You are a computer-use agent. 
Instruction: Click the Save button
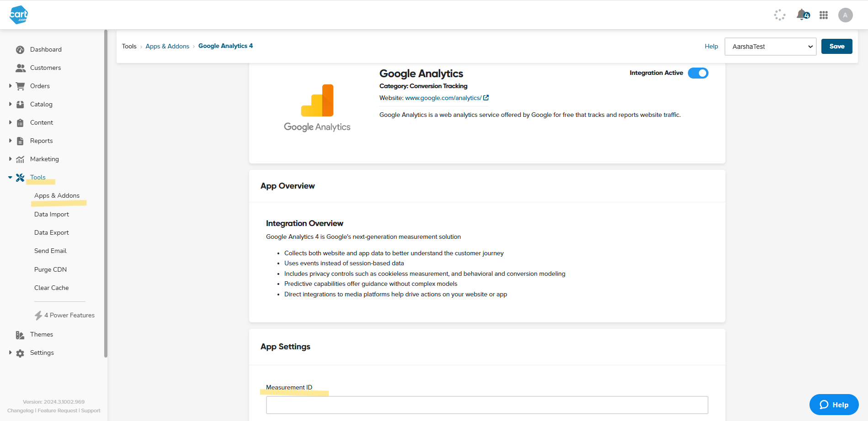(x=836, y=46)
